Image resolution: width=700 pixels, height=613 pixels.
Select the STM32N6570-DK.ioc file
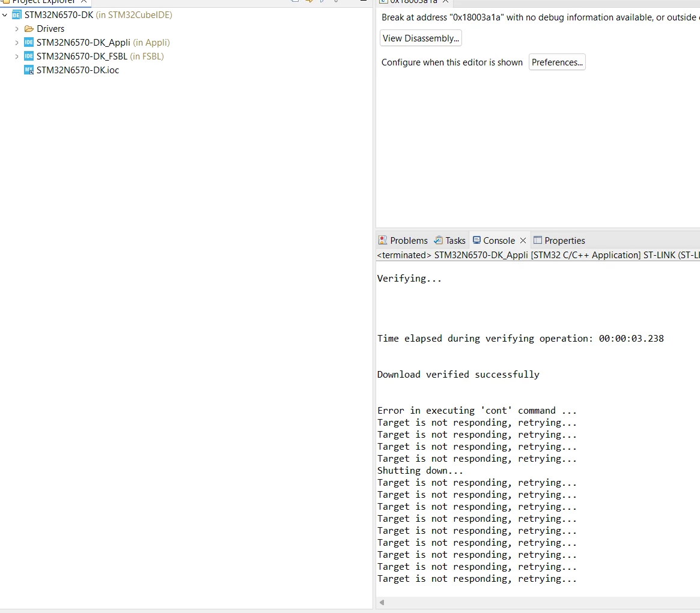(78, 70)
